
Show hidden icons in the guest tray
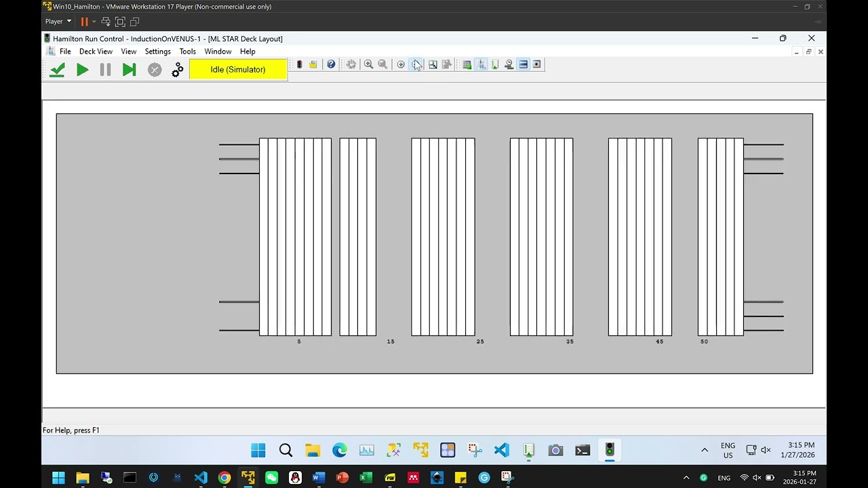[705, 450]
